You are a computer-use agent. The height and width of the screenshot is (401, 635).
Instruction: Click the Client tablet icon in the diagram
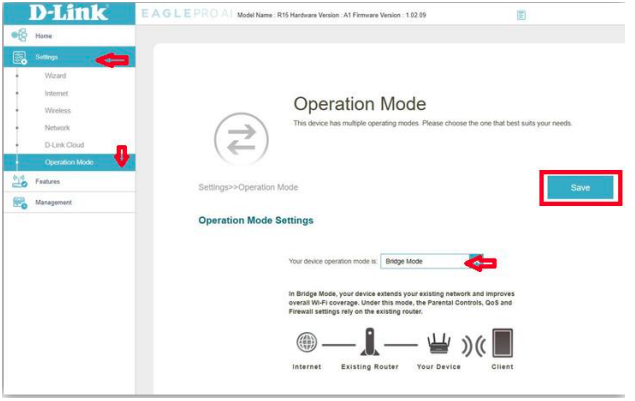coord(502,342)
